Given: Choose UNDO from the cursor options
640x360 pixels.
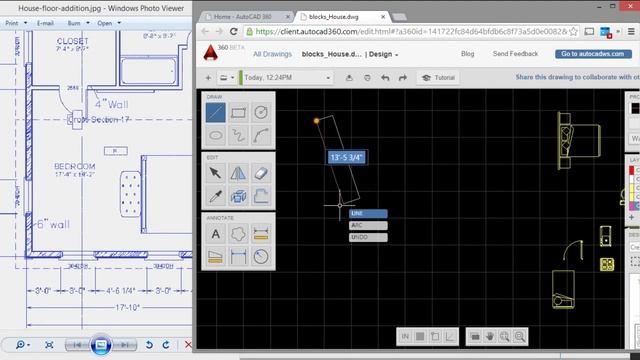Looking at the screenshot, I should click(368, 237).
